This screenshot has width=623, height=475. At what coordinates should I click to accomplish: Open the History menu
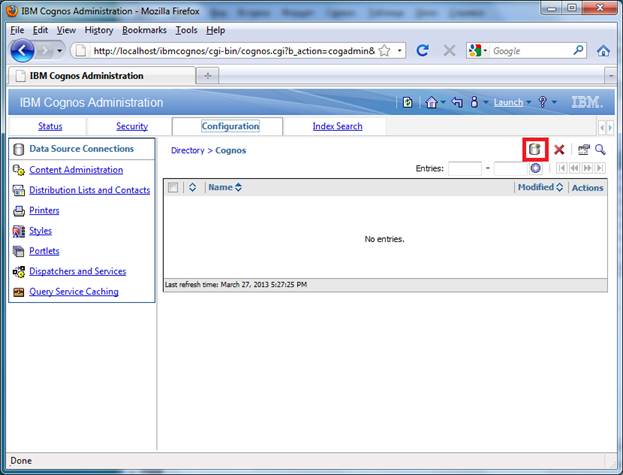pos(99,30)
